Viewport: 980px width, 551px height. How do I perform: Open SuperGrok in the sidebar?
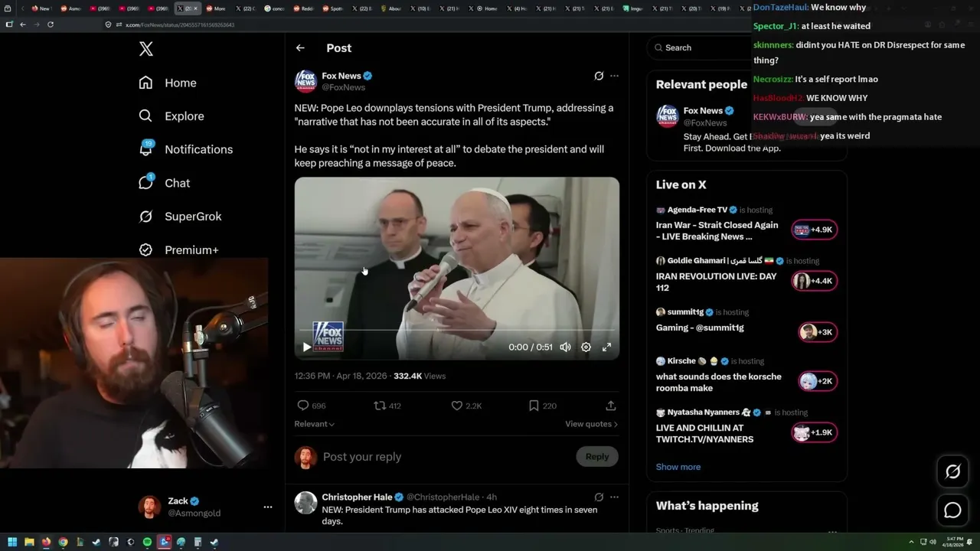pos(180,217)
